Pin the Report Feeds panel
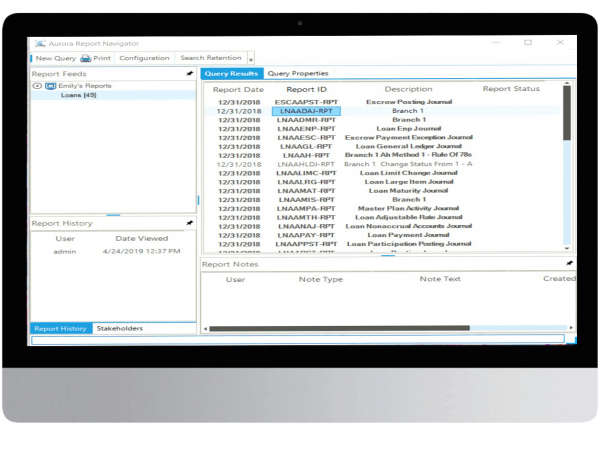The image size is (600, 472). [x=190, y=74]
